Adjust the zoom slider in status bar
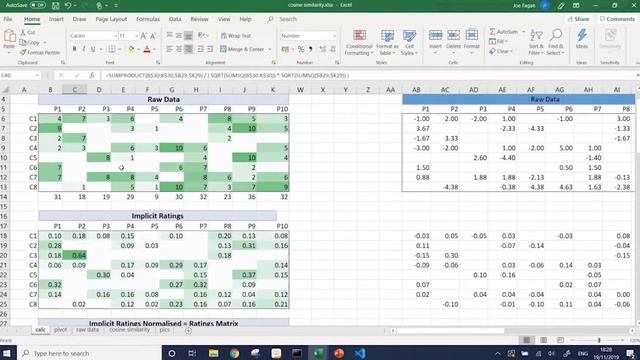 tap(599, 340)
